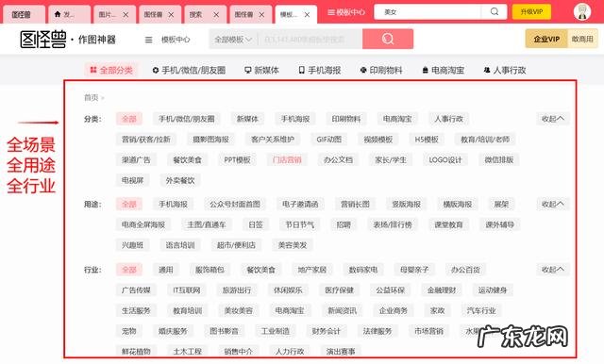Select the 超市/便利店 usage tag
604x364 pixels.
pos(236,245)
